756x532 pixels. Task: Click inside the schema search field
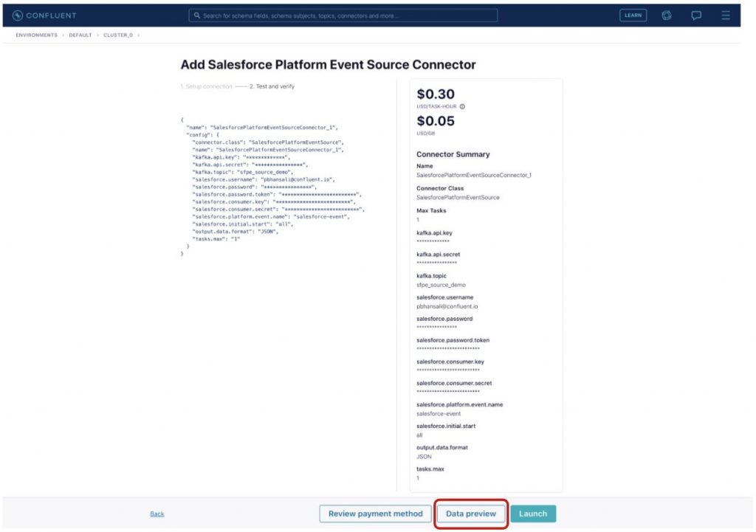[343, 15]
